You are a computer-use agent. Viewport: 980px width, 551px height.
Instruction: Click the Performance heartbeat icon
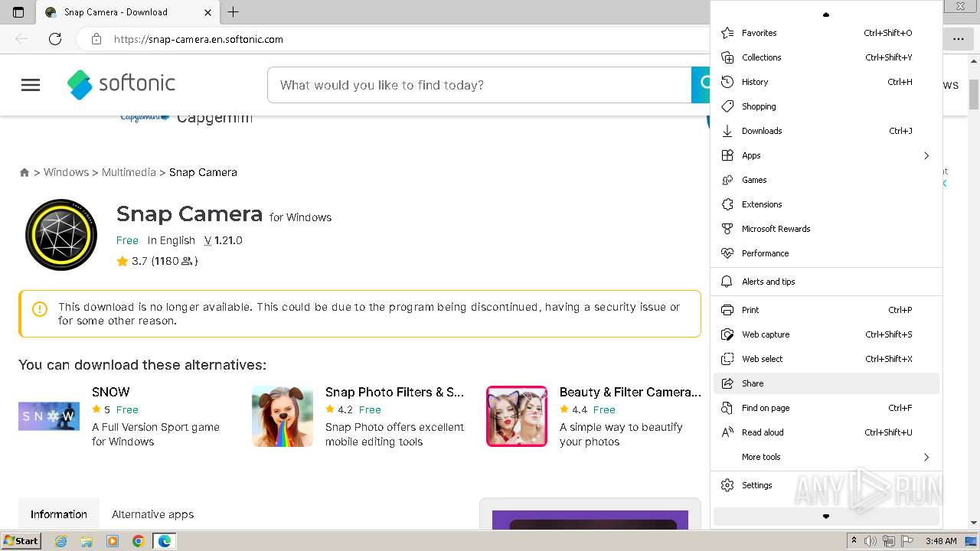tap(727, 253)
